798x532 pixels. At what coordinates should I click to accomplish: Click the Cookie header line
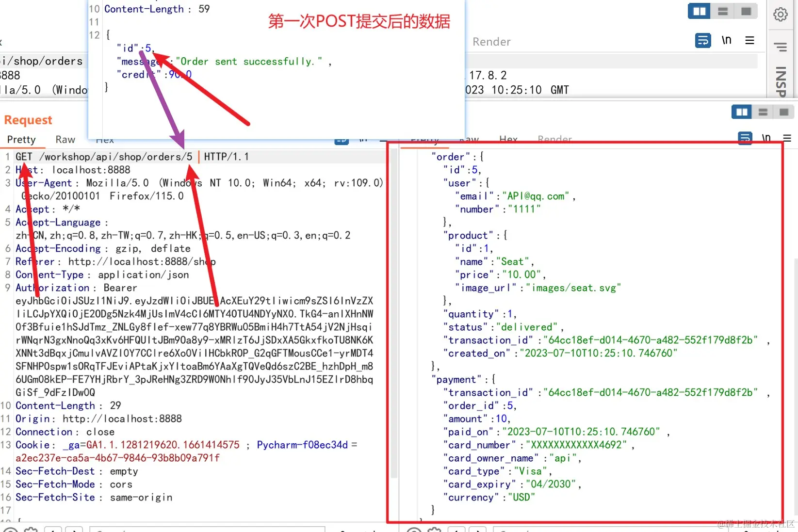tap(186, 445)
